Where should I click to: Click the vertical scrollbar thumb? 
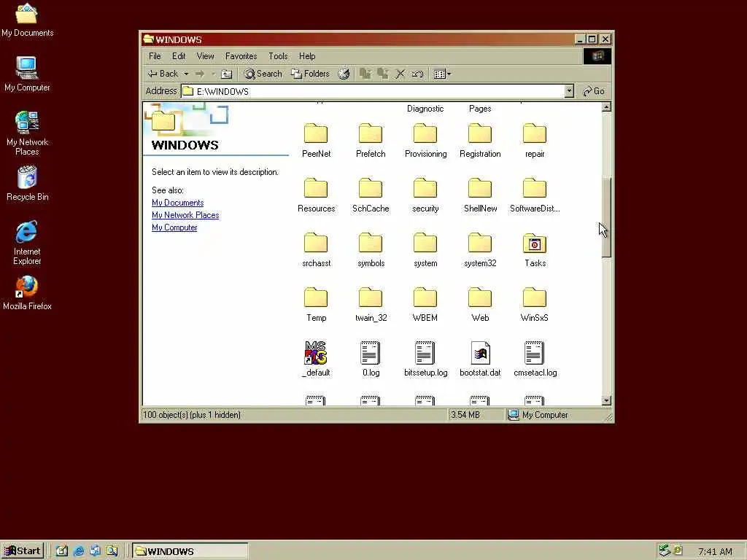coord(606,217)
